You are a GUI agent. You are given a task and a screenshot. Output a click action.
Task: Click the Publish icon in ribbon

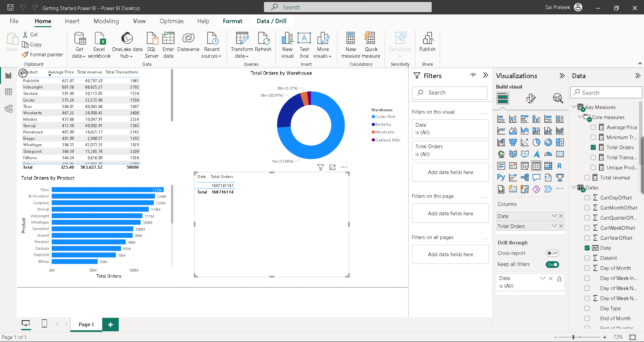pyautogui.click(x=427, y=38)
